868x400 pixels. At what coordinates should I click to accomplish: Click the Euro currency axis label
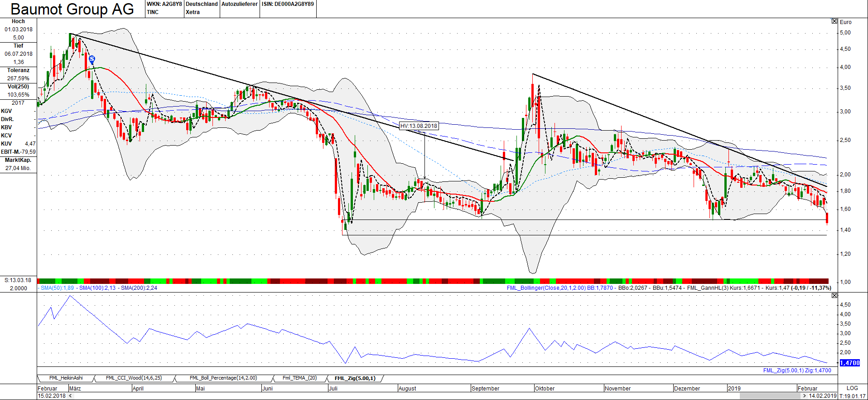[845, 22]
